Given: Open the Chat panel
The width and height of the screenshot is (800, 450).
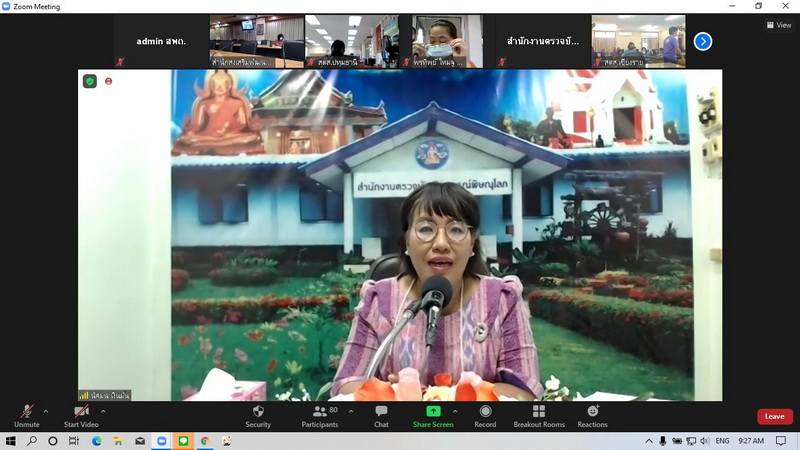Looking at the screenshot, I should [x=381, y=416].
